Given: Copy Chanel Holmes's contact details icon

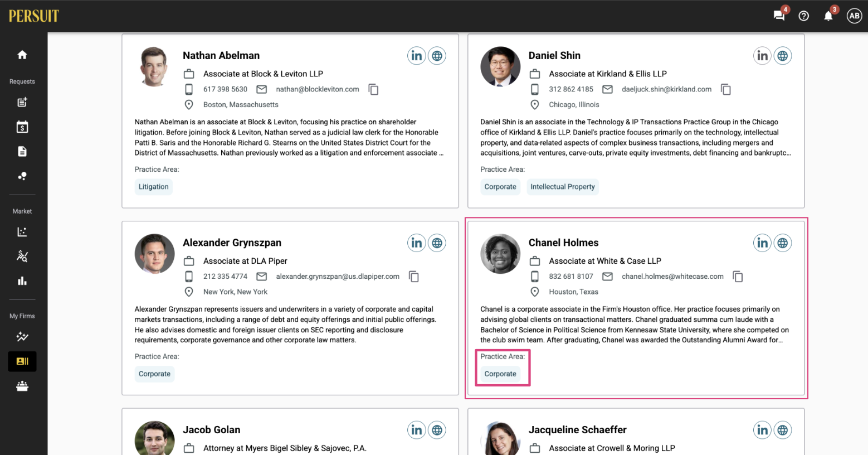Looking at the screenshot, I should 738,277.
